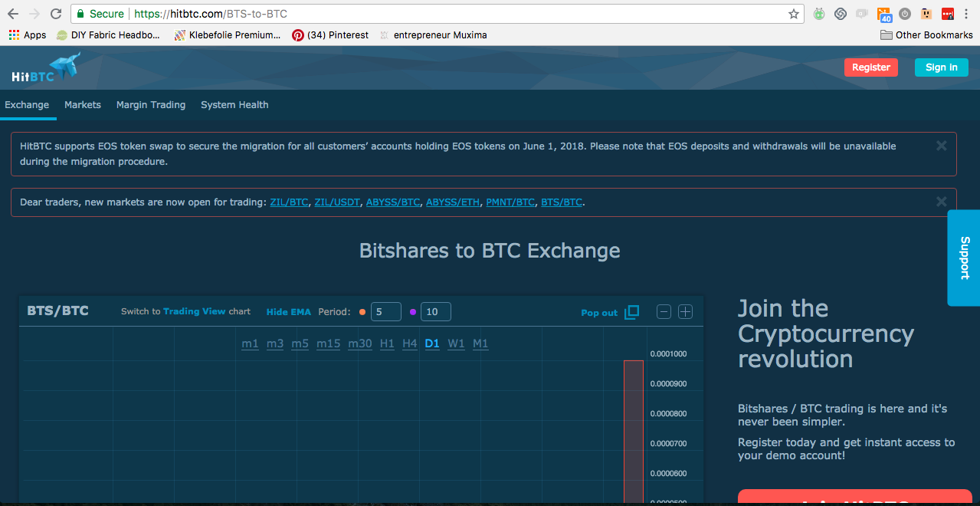Reload the page with refresh icon
The image size is (980, 506).
pos(56,14)
